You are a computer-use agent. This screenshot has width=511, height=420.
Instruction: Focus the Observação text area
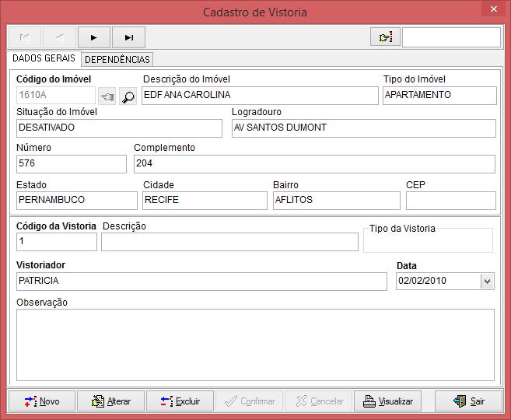(255, 344)
